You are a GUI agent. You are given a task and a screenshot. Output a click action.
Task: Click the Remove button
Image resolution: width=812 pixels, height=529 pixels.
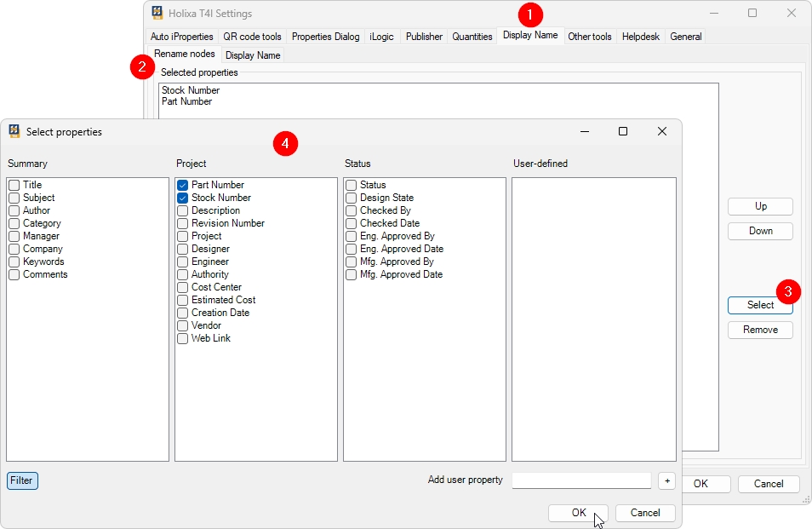[x=760, y=330]
